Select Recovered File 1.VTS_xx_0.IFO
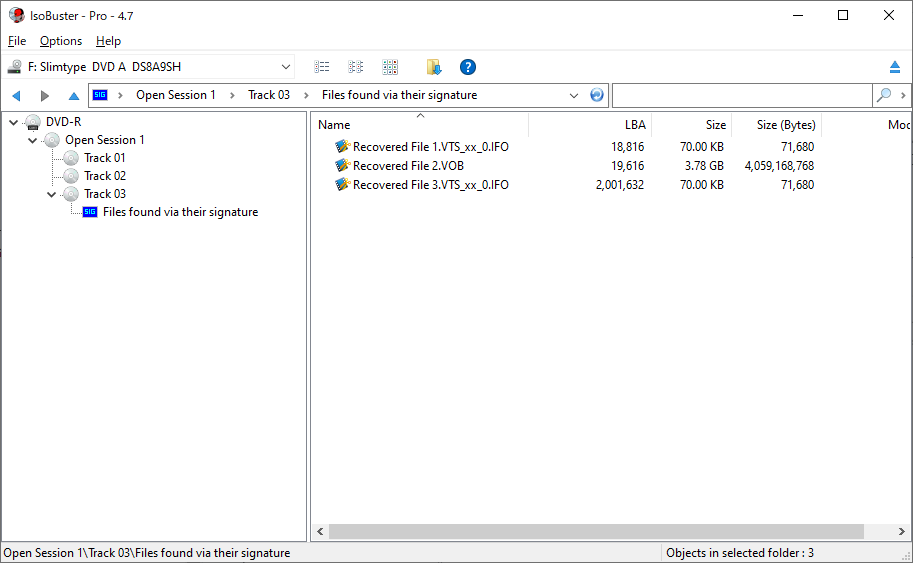This screenshot has height=563, width=913. [430, 147]
